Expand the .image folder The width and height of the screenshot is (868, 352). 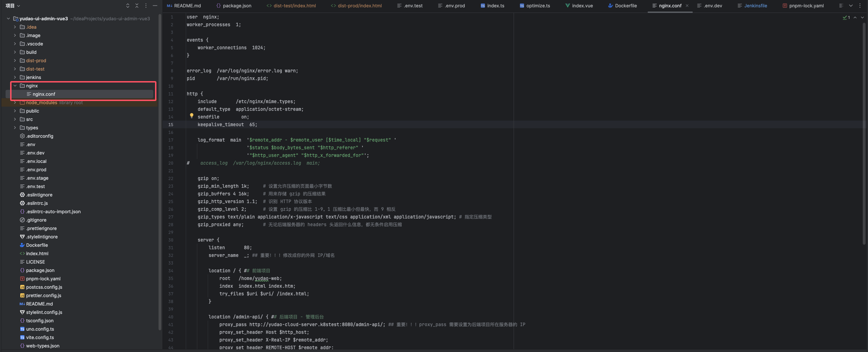pos(15,35)
